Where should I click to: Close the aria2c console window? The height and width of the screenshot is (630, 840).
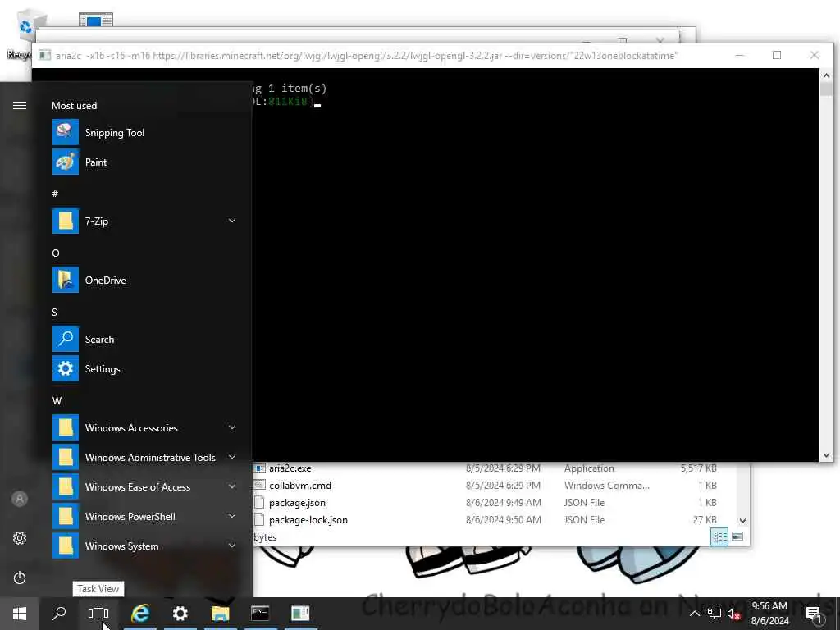(815, 55)
